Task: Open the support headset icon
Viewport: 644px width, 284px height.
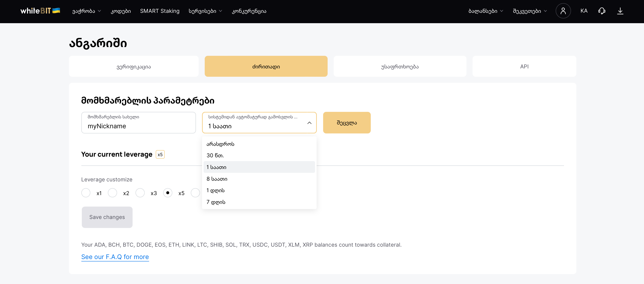Action: 602,11
